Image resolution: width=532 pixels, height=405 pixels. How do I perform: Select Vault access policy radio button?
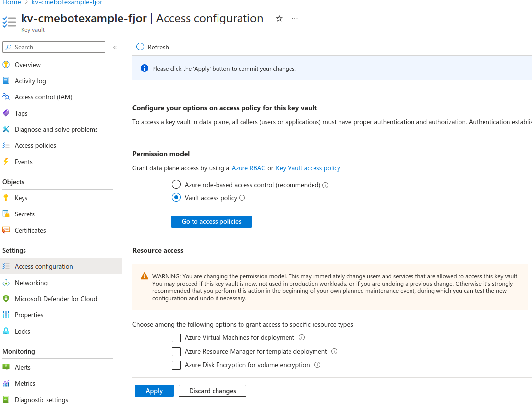coord(176,197)
